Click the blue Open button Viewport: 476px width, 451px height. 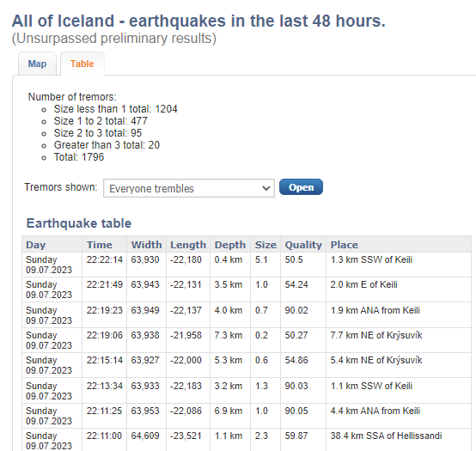click(301, 187)
